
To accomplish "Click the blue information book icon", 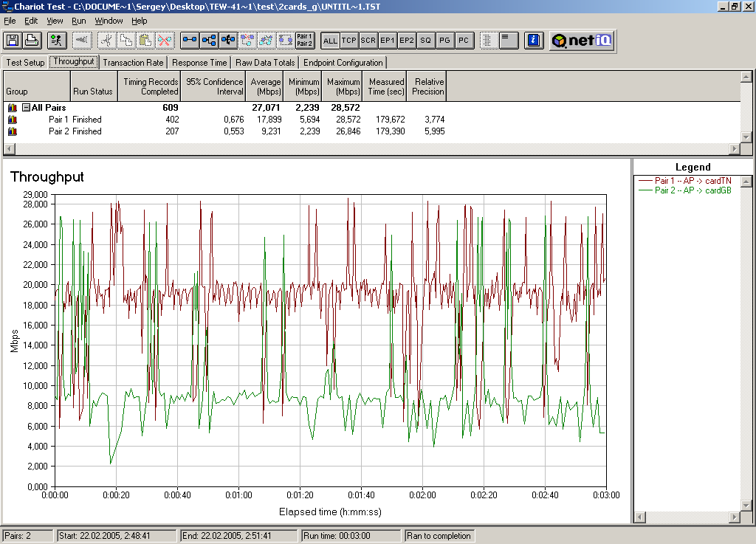I will 534,40.
